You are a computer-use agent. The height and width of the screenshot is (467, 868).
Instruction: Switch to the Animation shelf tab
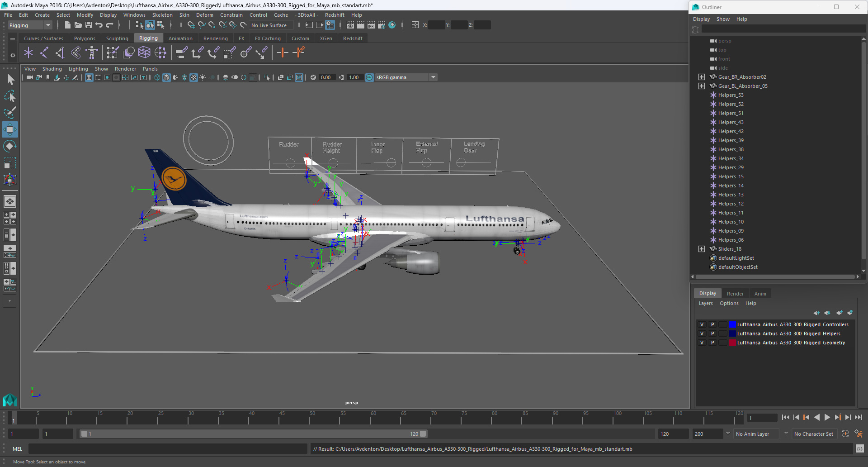180,38
